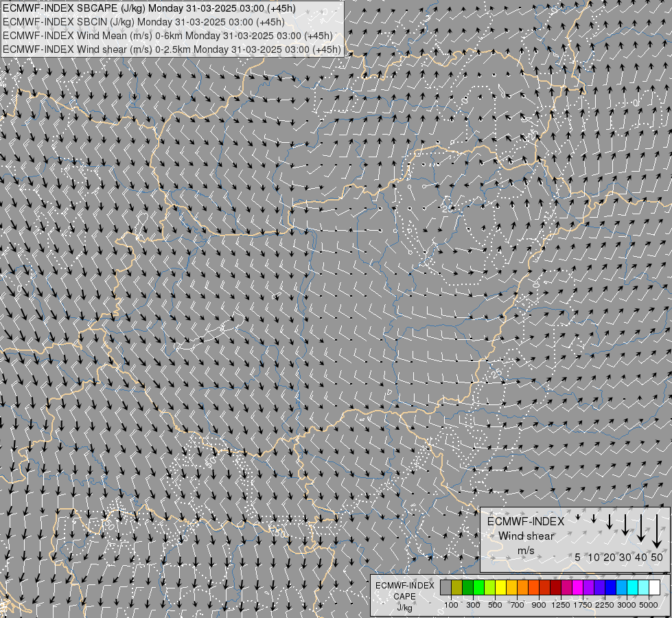This screenshot has height=618, width=672.
Task: Select the dark maroon CAPE legend swatch
Action: tap(555, 588)
